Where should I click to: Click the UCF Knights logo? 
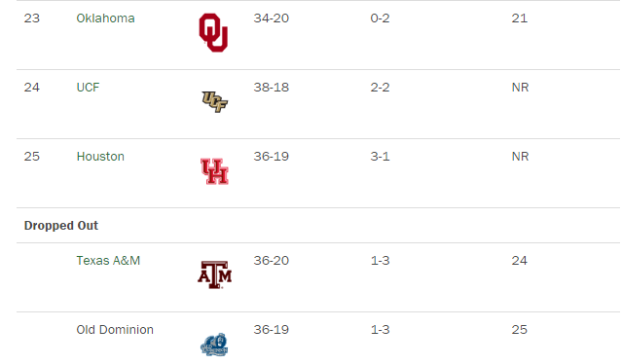tap(214, 102)
